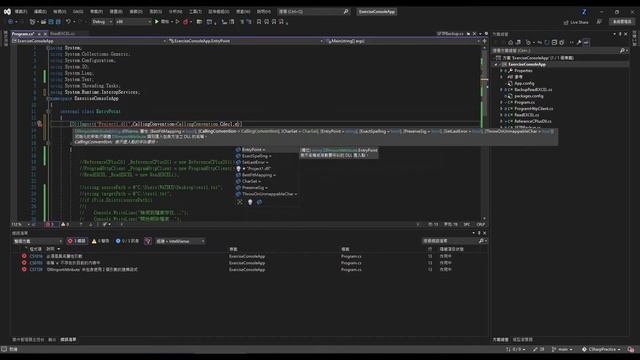Click the split editor icon above scrollbar
This screenshot has height=360, width=640.
484,41
